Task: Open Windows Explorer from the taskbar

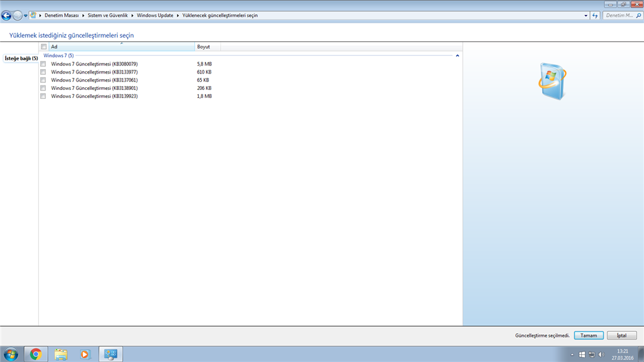Action: [61, 354]
